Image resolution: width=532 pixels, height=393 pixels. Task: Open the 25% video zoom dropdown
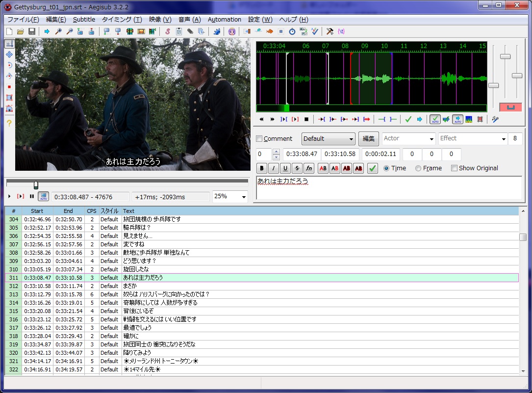230,197
